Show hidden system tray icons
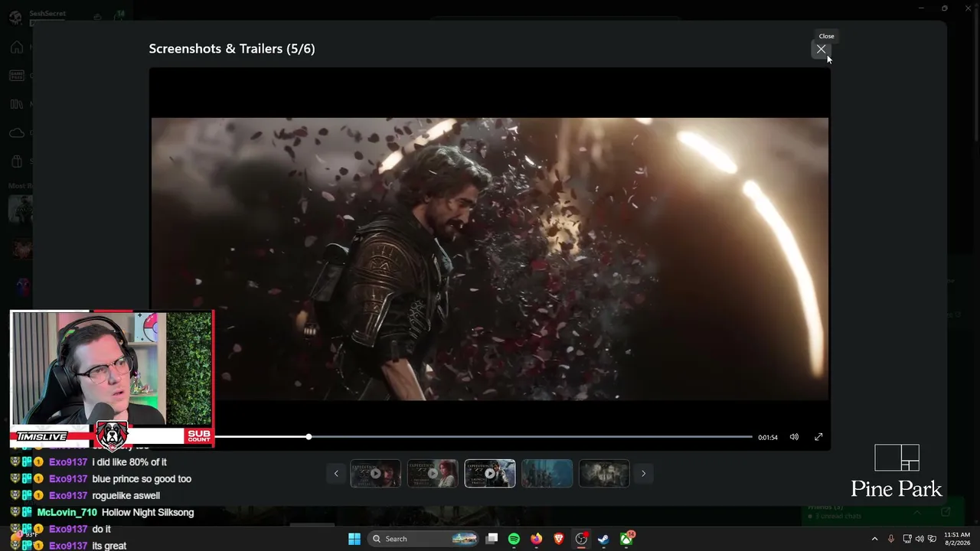The image size is (980, 551). point(874,539)
